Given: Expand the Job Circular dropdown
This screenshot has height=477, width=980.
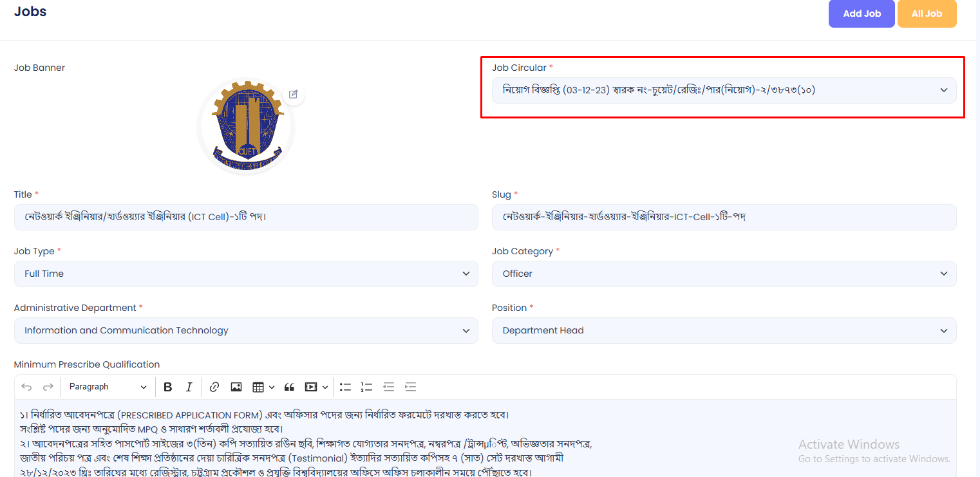Looking at the screenshot, I should coord(724,90).
